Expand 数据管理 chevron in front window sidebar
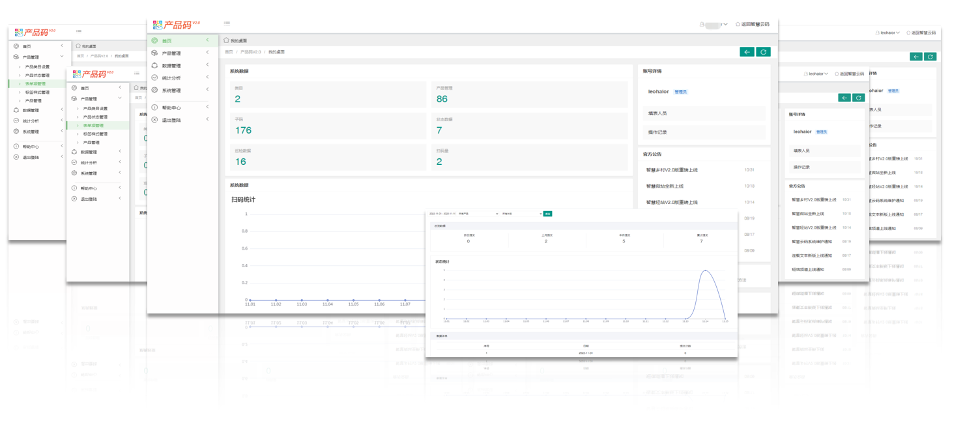 (x=207, y=65)
